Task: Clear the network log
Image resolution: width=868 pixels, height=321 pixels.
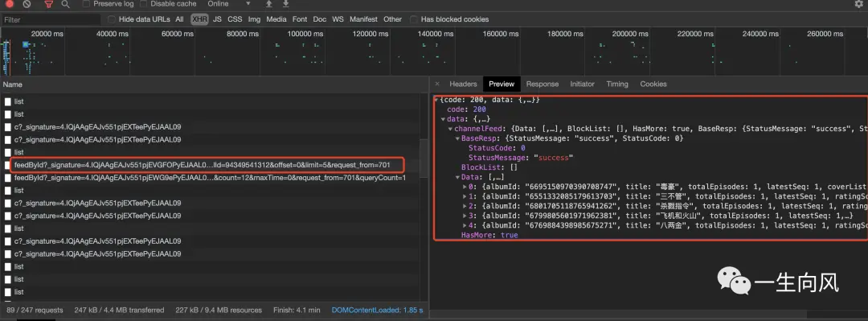Action: click(27, 3)
